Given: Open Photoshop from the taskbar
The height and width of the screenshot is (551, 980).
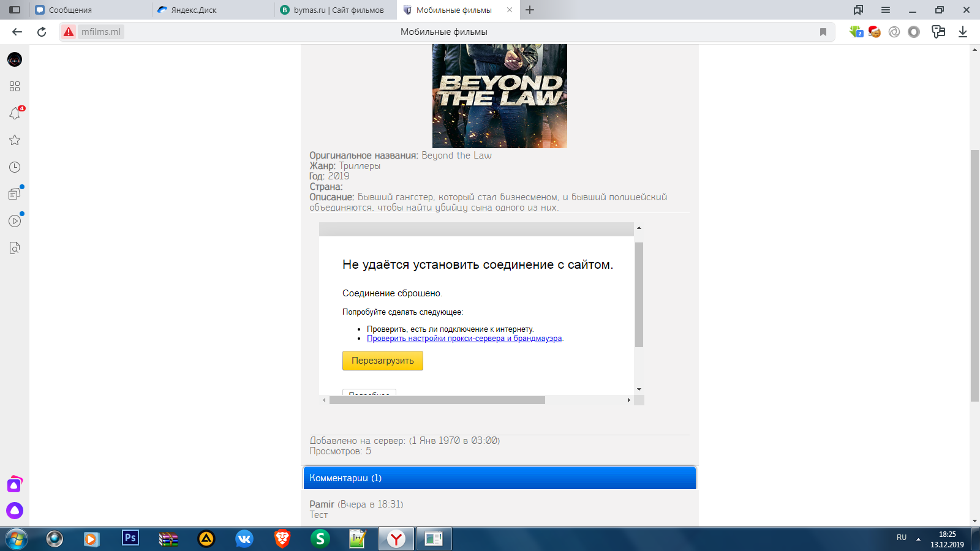Looking at the screenshot, I should pyautogui.click(x=130, y=538).
